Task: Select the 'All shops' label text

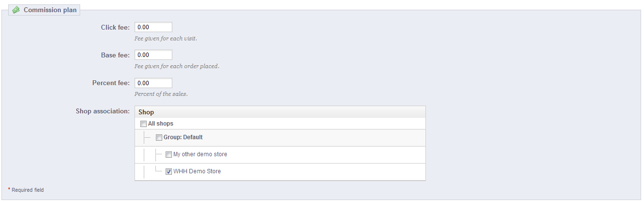Action: [161, 124]
